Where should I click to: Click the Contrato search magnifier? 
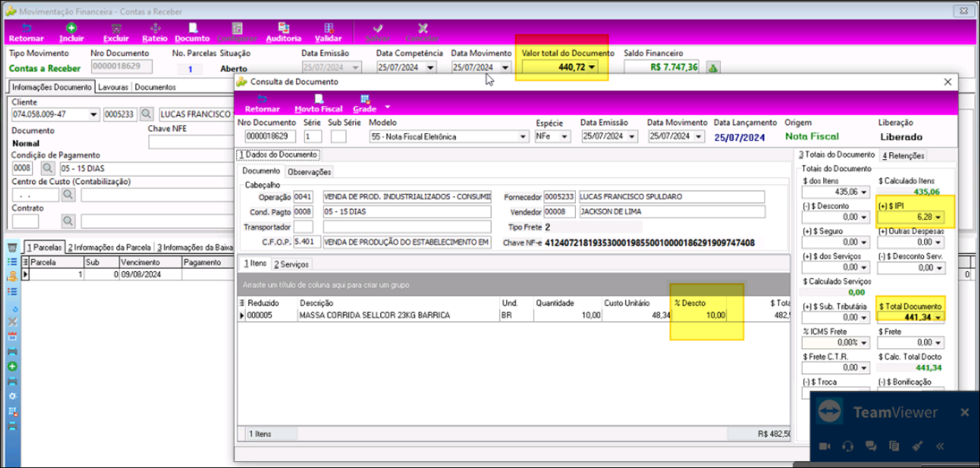pos(69,221)
